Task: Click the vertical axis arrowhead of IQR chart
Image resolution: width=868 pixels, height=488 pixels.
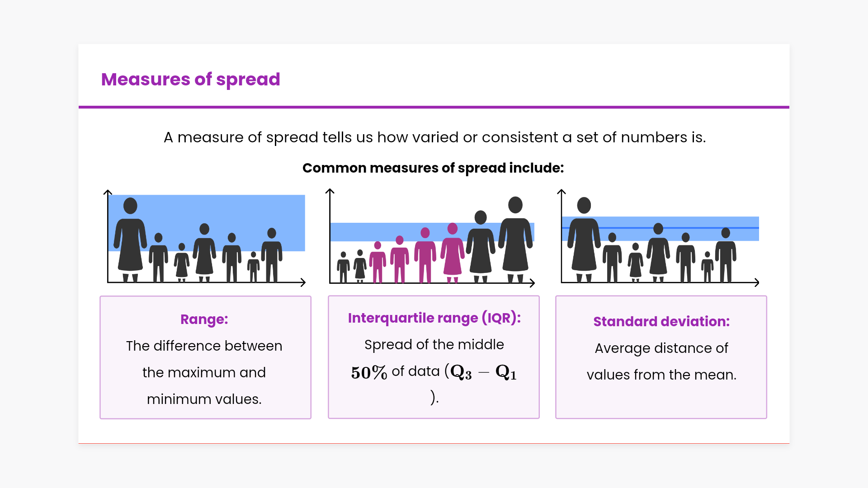Action: point(330,192)
